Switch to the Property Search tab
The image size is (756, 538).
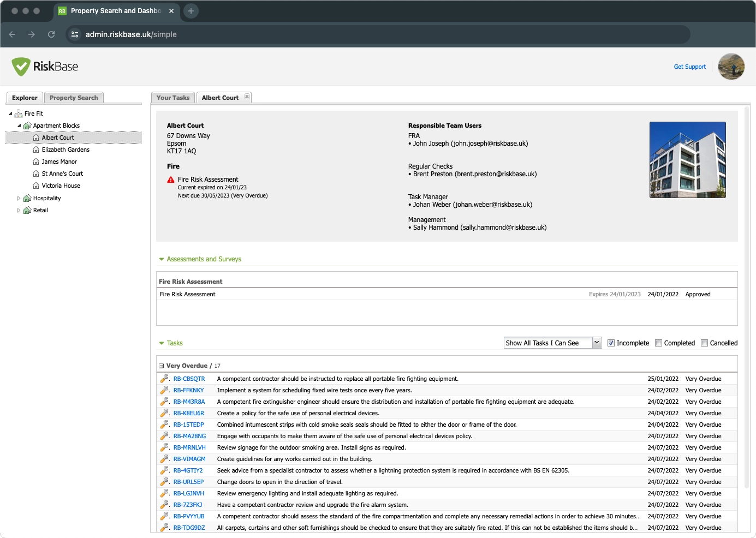pyautogui.click(x=74, y=98)
